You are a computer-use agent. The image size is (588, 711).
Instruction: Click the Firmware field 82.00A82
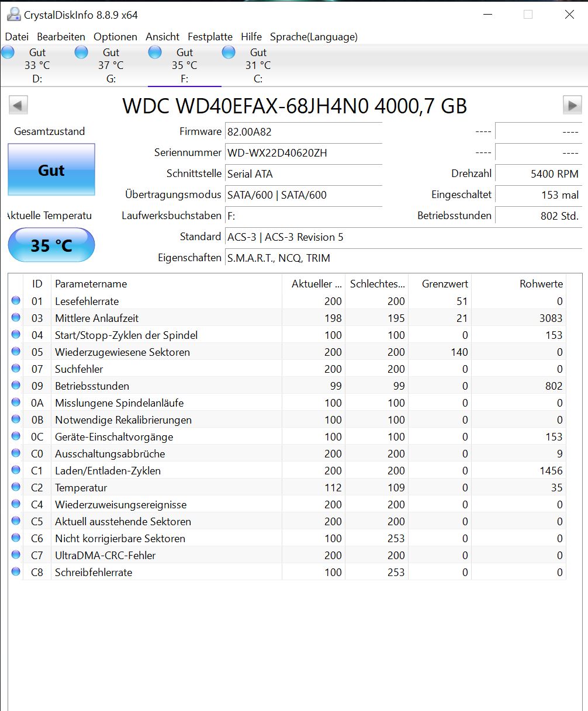tap(304, 132)
